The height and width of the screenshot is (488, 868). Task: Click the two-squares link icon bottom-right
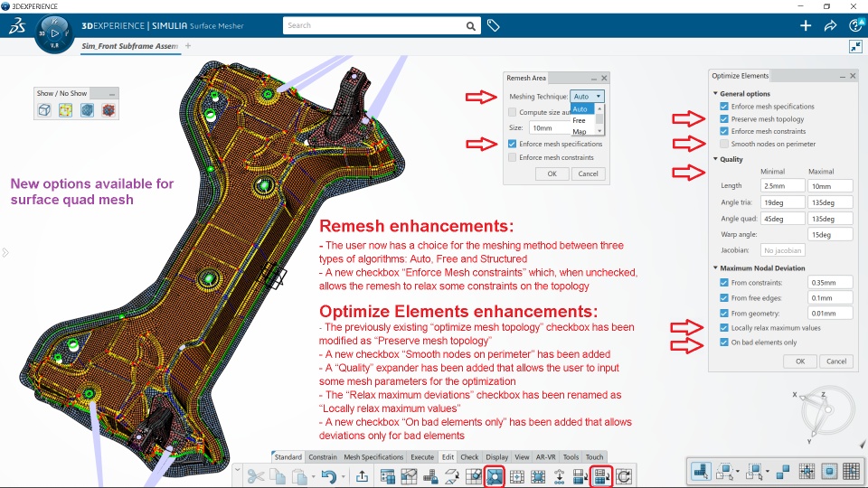click(x=783, y=472)
